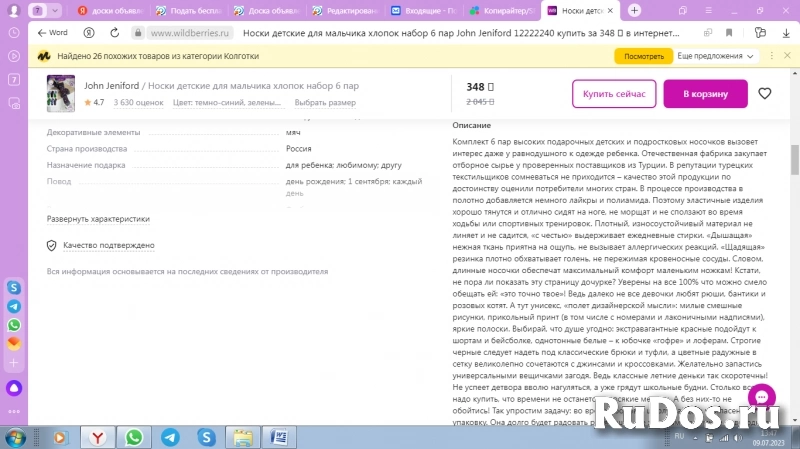
Task: Close the «Носки детск» tab
Action: click(x=610, y=10)
